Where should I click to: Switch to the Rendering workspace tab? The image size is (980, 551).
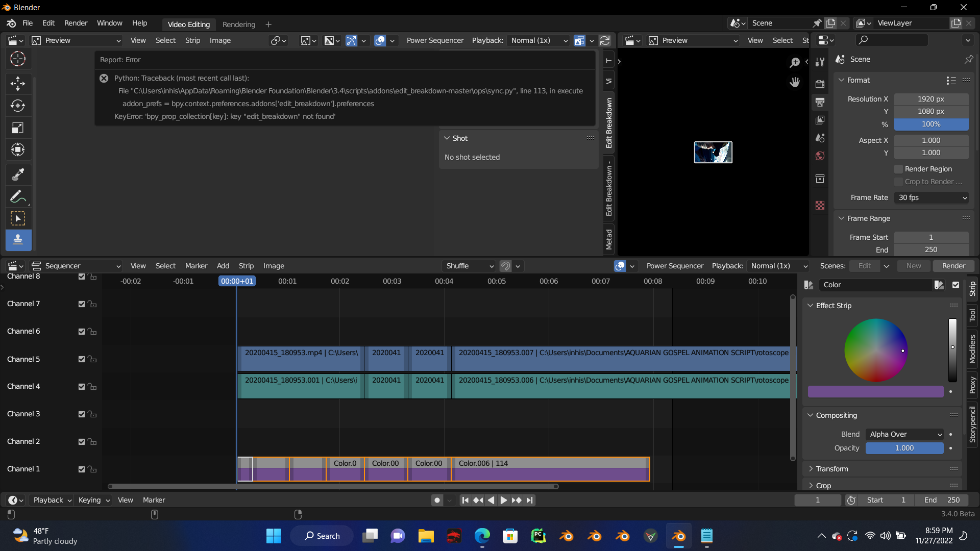point(238,24)
